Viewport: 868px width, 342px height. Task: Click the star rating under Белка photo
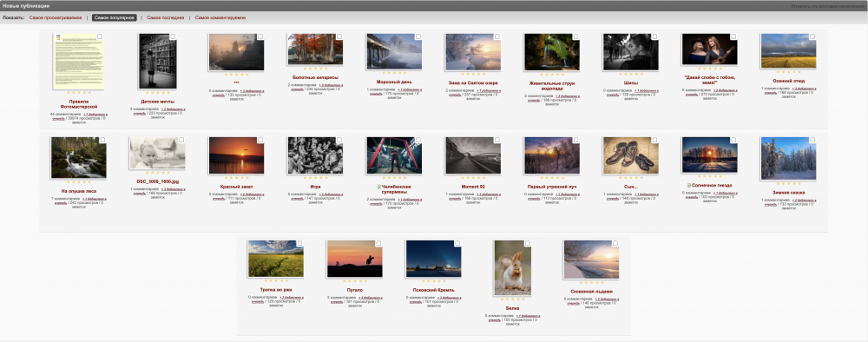click(x=512, y=299)
